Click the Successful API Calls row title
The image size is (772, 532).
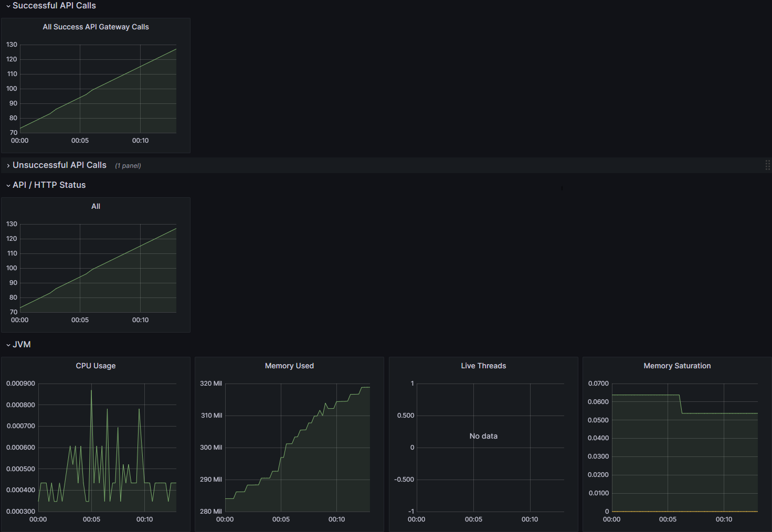pyautogui.click(x=54, y=6)
